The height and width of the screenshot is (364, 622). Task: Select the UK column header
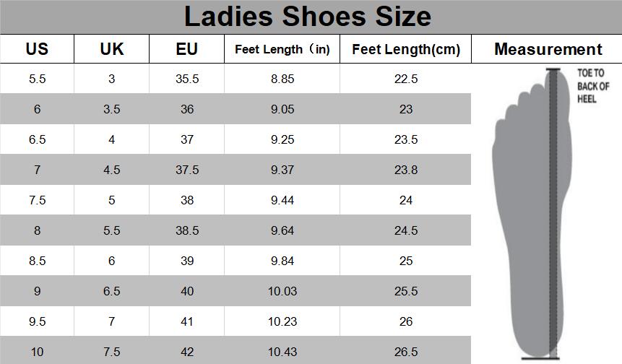tap(111, 49)
